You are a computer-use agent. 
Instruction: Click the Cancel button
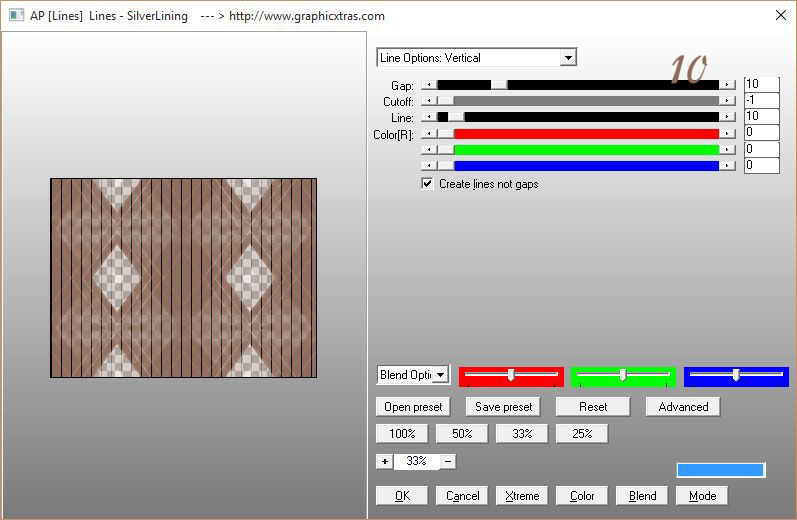click(x=462, y=496)
